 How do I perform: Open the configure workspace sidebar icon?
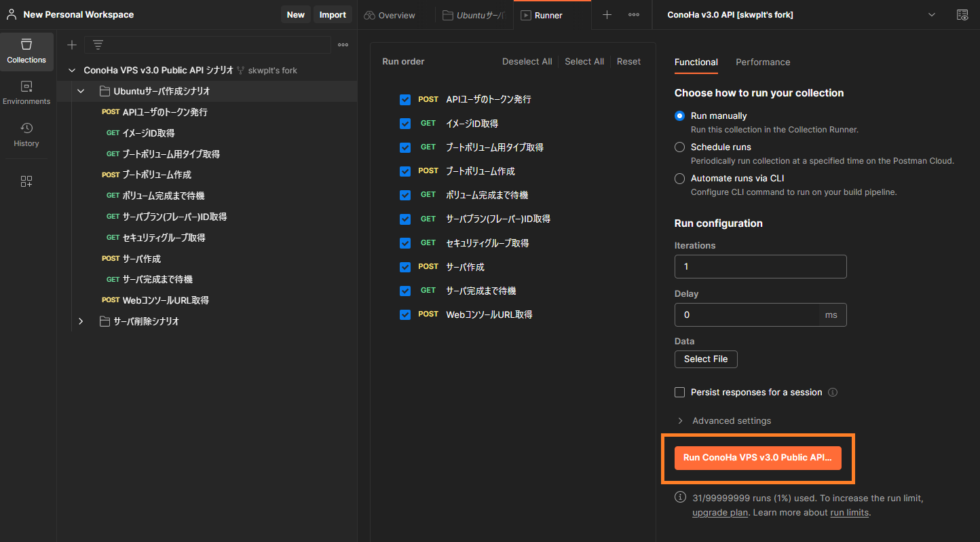click(26, 181)
